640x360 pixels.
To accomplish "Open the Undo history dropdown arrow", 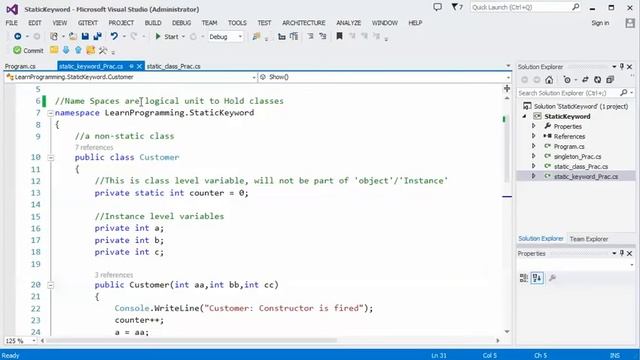I will coord(124,37).
